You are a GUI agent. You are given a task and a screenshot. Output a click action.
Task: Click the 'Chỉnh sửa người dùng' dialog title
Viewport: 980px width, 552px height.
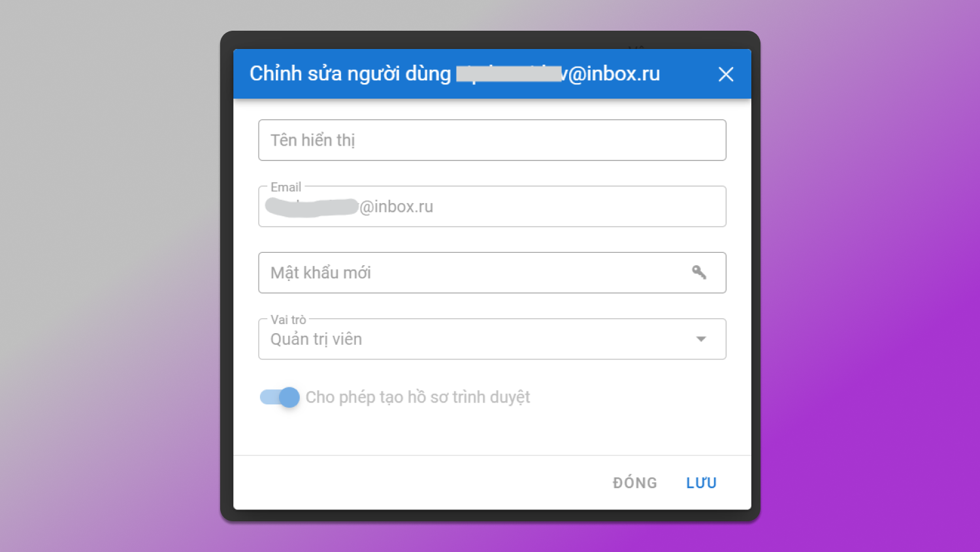point(350,74)
